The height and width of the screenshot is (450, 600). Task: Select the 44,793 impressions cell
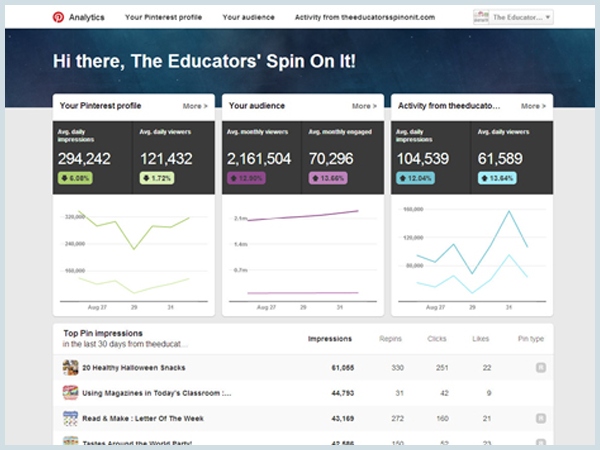click(x=343, y=393)
